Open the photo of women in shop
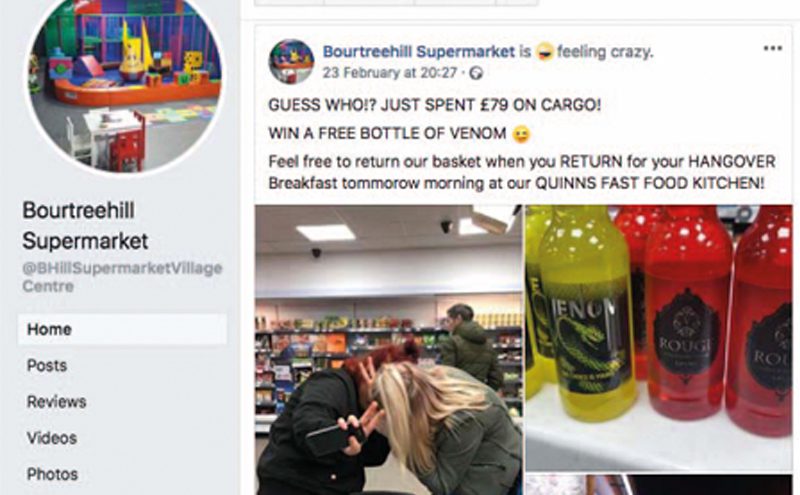The height and width of the screenshot is (495, 800). point(388,350)
